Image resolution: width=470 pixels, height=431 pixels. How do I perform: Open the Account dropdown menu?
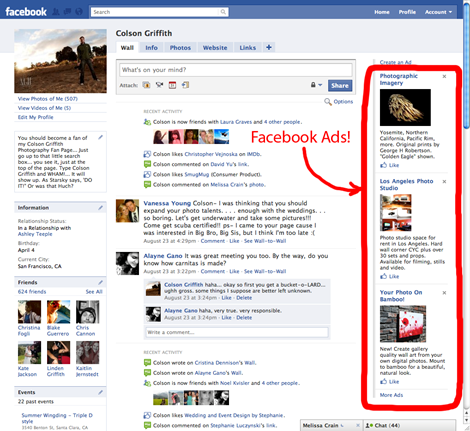click(438, 12)
